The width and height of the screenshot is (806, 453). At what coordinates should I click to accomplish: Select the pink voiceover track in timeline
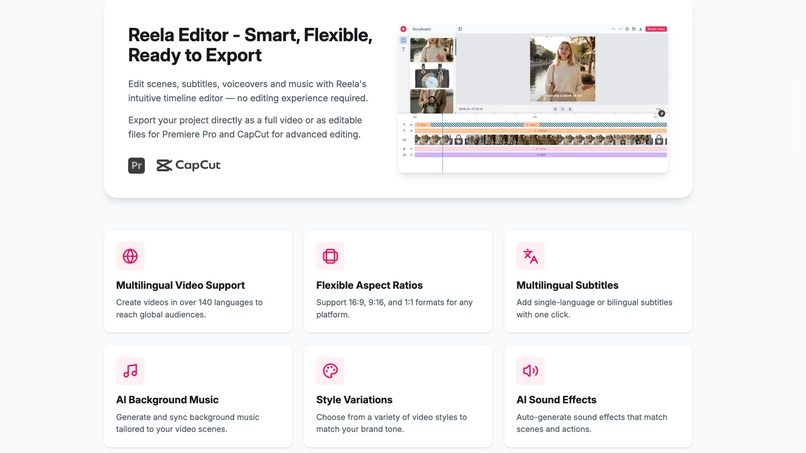(x=541, y=149)
